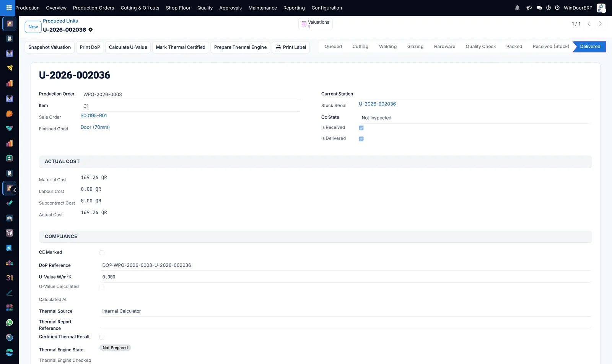The image size is (612, 364).
Task: Open the chat conversations icon
Action: point(539,8)
